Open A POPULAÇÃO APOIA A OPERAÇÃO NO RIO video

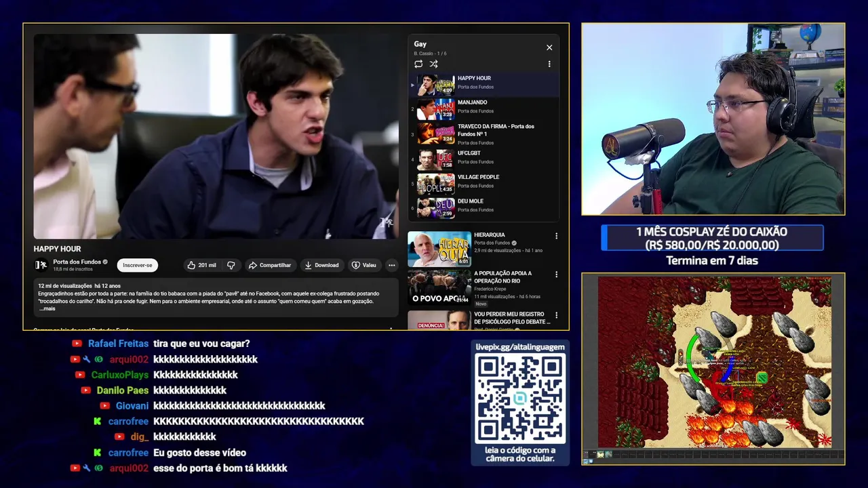[x=439, y=288]
